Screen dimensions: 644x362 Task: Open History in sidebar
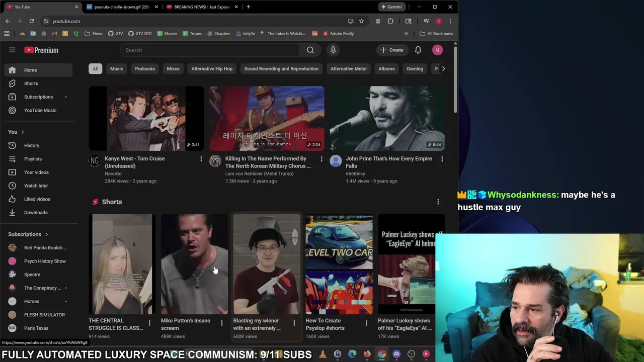pyautogui.click(x=38, y=145)
